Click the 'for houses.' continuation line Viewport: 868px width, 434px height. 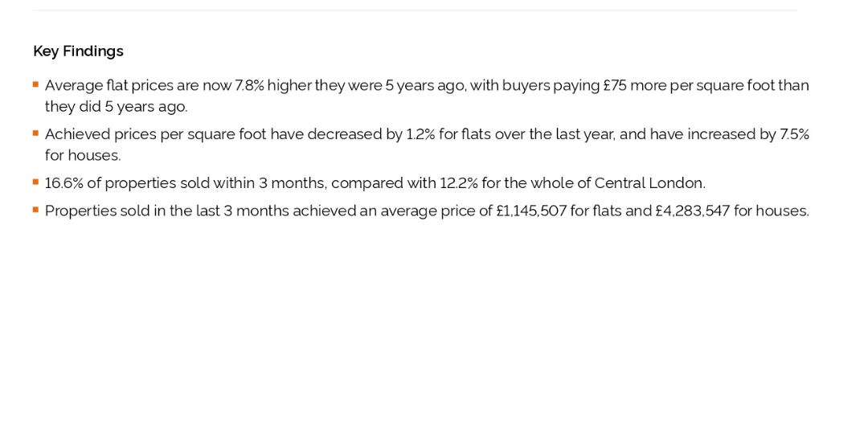83,156
